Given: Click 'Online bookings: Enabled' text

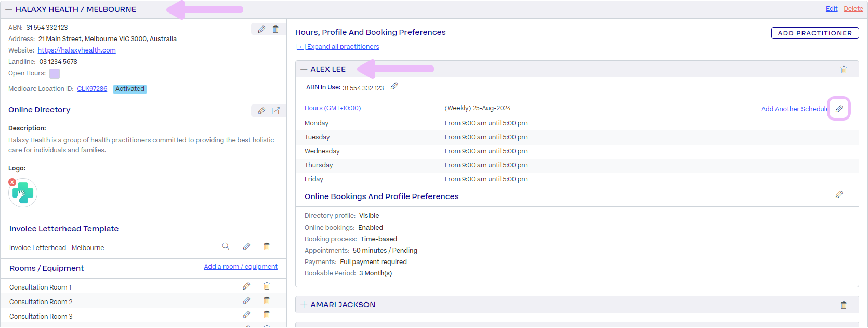Looking at the screenshot, I should click(344, 228).
